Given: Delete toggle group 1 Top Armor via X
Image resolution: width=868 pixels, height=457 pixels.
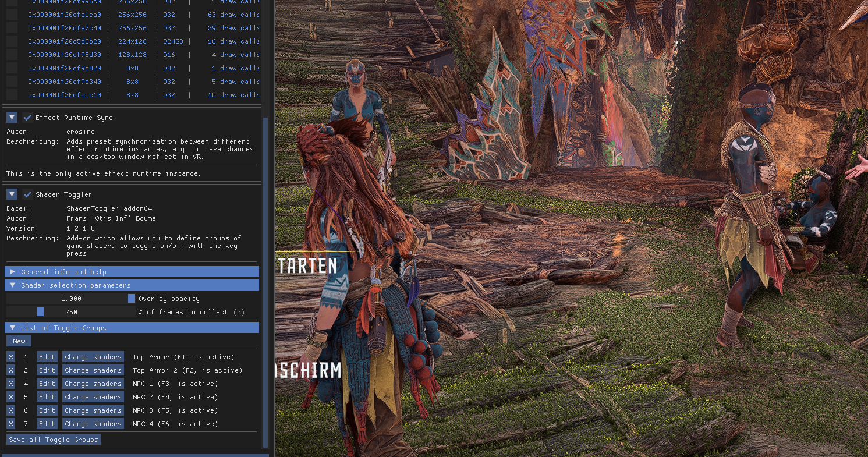Looking at the screenshot, I should click(x=11, y=357).
